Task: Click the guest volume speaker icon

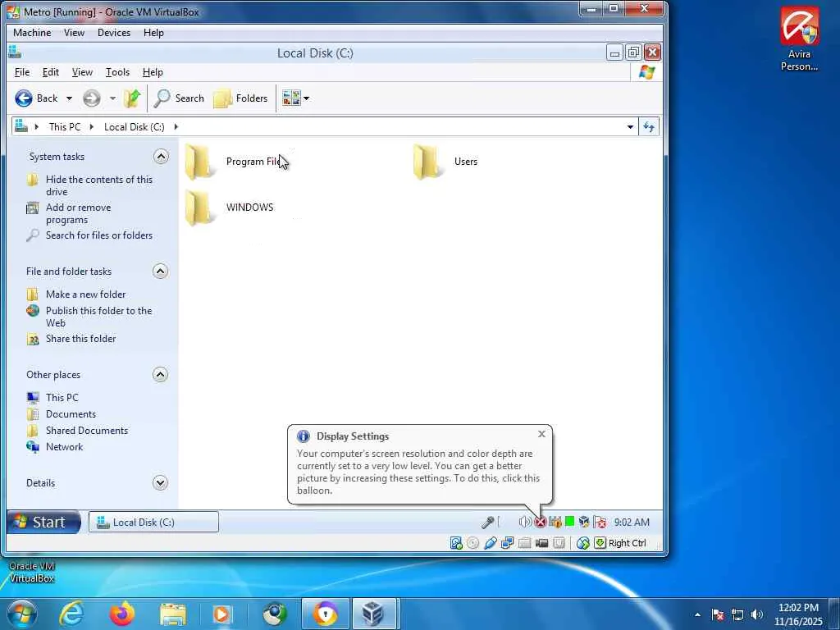Action: 524,522
